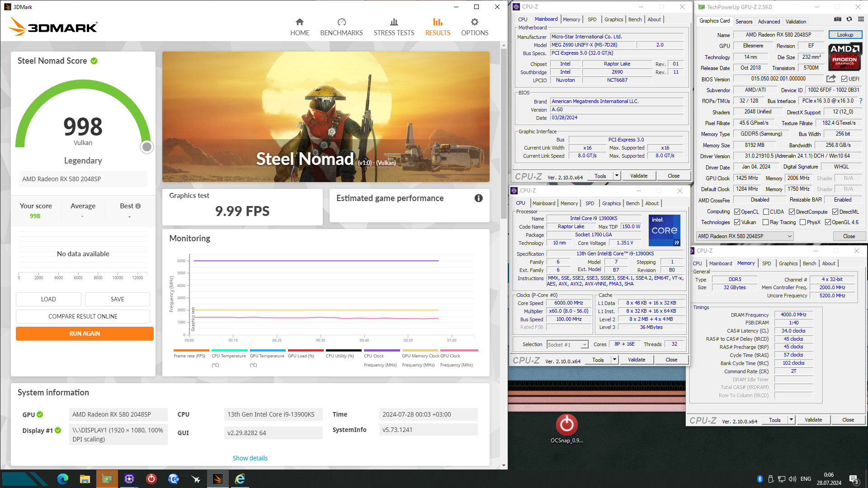Open STRESS TESTS in 3DMark
This screenshot has height=488, width=868.
pyautogui.click(x=394, y=27)
